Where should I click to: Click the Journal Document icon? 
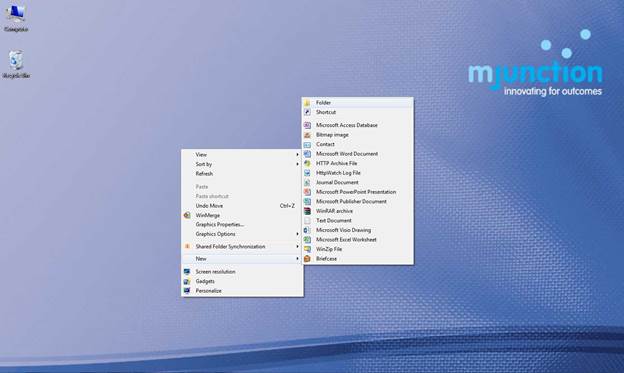307,182
